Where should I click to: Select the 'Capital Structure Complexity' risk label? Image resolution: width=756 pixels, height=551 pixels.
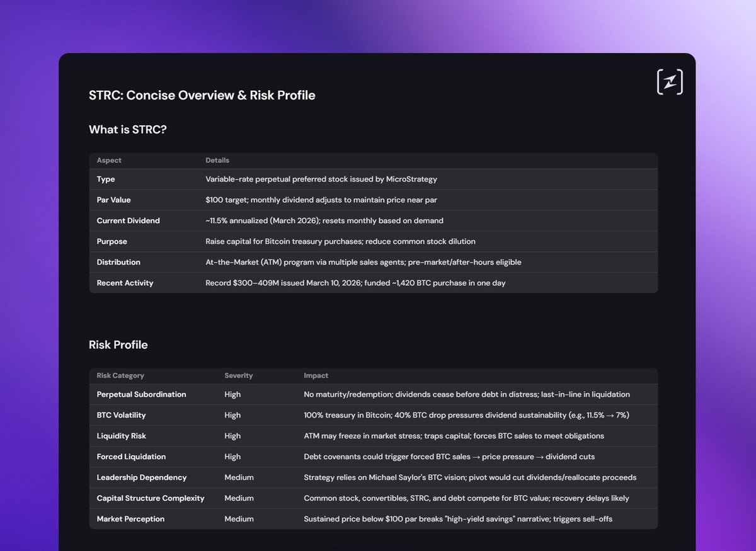151,499
